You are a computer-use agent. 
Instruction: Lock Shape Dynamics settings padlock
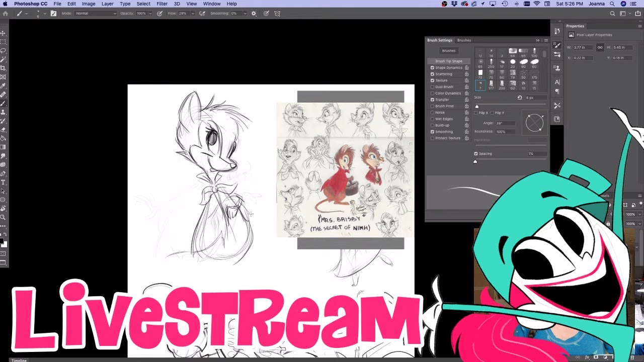(467, 67)
